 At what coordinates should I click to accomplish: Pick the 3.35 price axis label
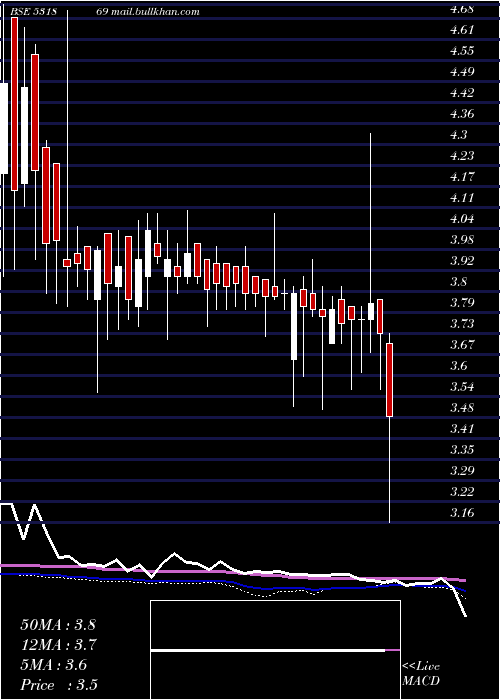coord(463,450)
